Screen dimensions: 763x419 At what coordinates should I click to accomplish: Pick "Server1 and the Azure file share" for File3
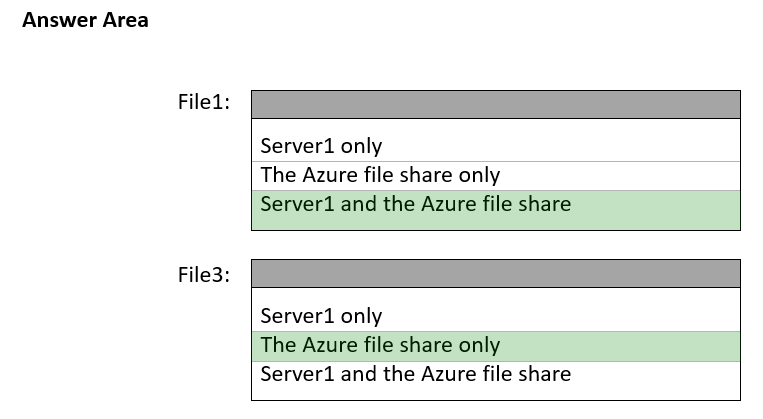click(415, 375)
